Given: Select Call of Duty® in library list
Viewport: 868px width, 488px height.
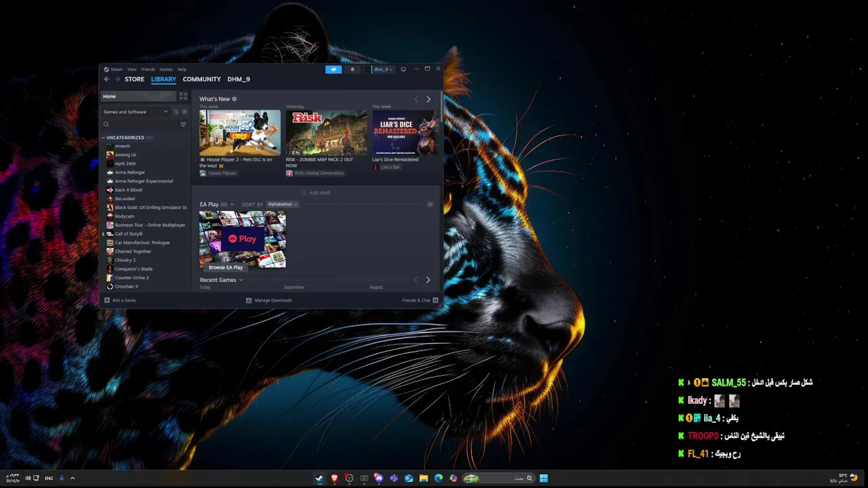Looking at the screenshot, I should point(129,234).
